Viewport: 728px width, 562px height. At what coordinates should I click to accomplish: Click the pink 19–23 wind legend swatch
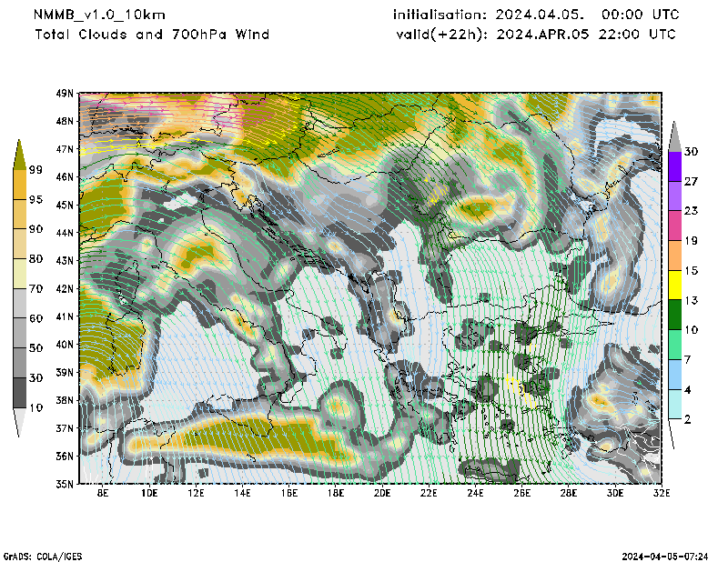675,226
